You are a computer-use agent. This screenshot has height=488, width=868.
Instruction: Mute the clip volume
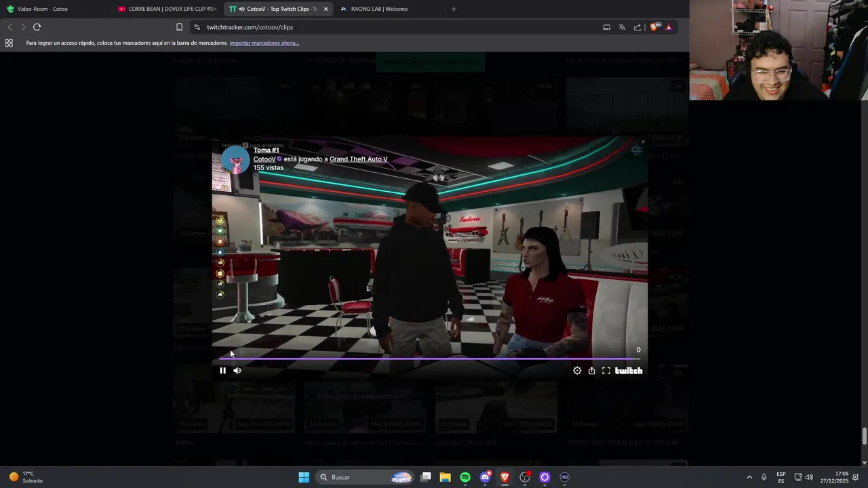click(x=237, y=371)
